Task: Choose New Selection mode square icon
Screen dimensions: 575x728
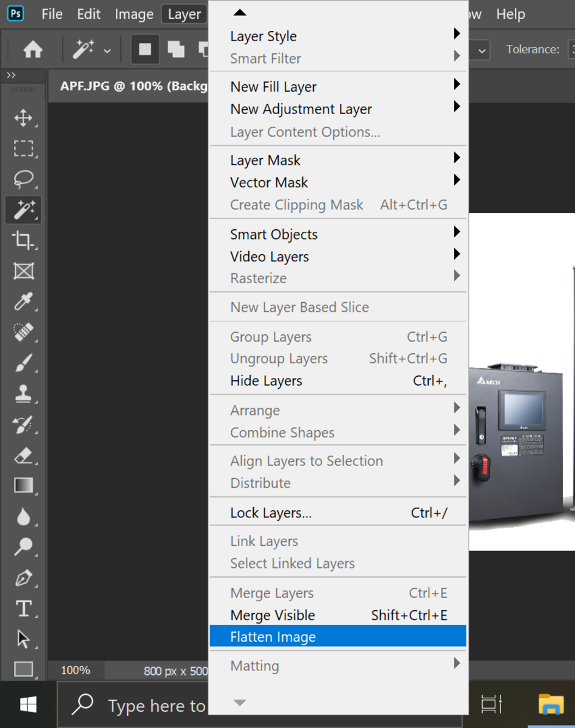Action: tap(145, 50)
